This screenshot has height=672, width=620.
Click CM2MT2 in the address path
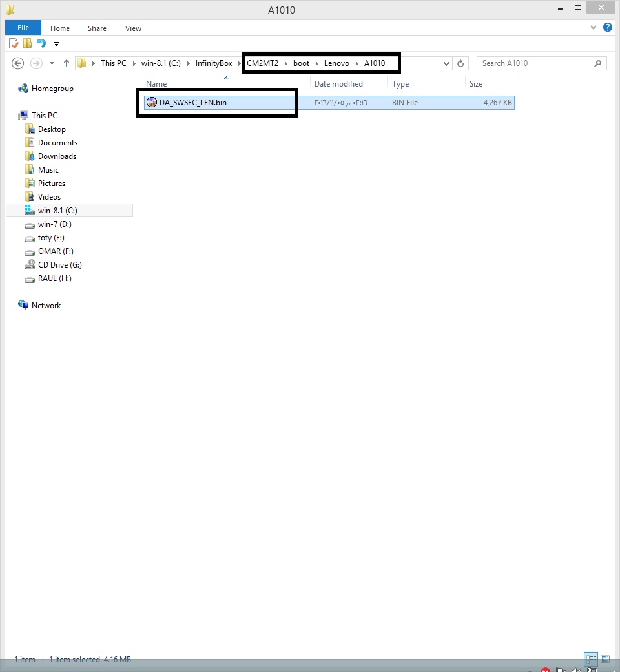tap(263, 63)
